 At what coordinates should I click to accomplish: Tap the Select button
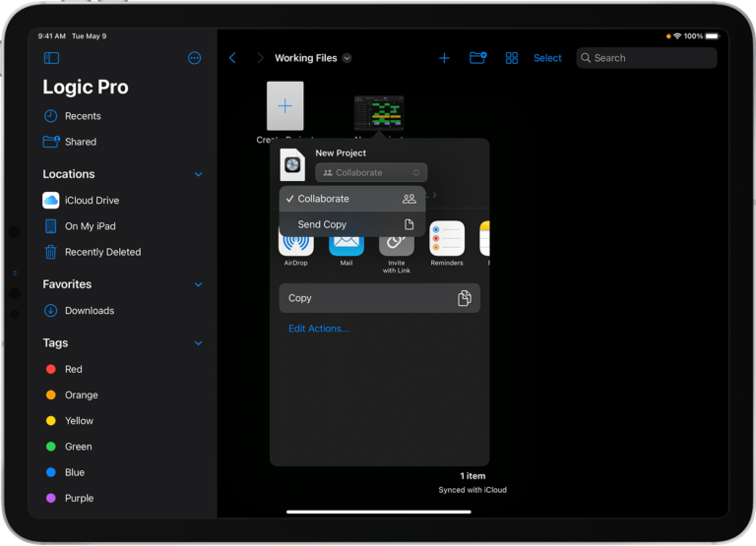pyautogui.click(x=547, y=58)
